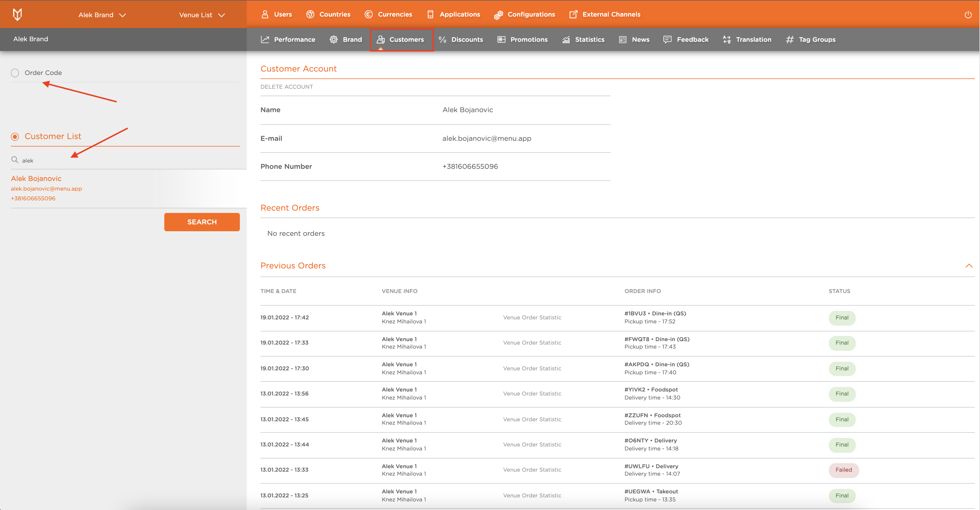Click the Countries globe icon
Image resolution: width=980 pixels, height=510 pixels.
[310, 14]
